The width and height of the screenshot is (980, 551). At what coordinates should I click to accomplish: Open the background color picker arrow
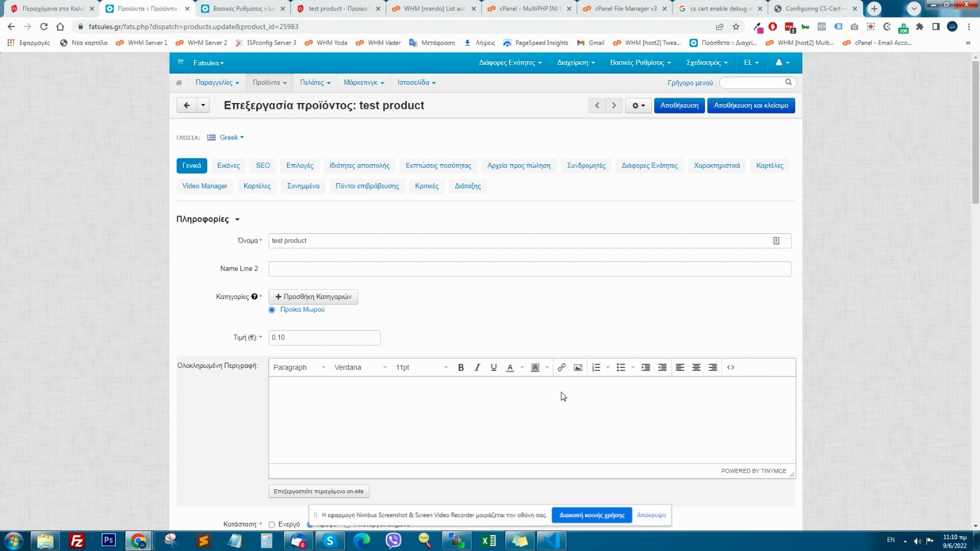pos(547,367)
